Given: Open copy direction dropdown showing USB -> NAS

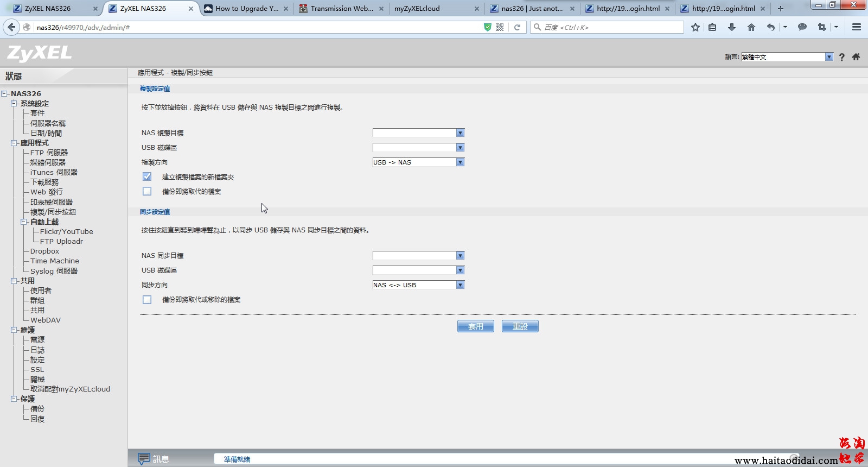Looking at the screenshot, I should coord(418,162).
